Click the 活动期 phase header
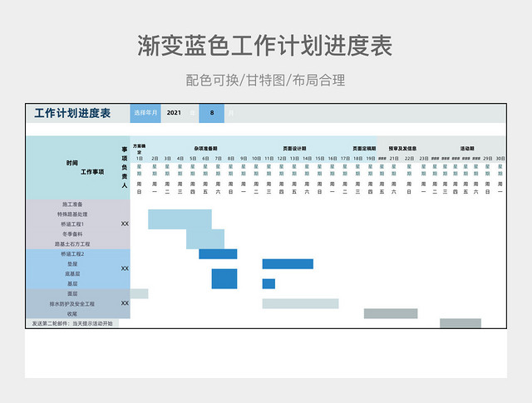The height and width of the screenshot is (403, 532). click(467, 149)
